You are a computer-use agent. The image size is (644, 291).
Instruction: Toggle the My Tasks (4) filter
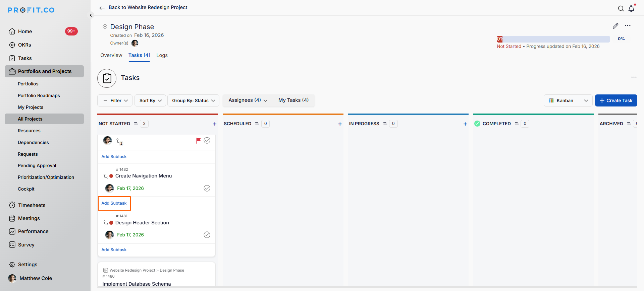[293, 100]
